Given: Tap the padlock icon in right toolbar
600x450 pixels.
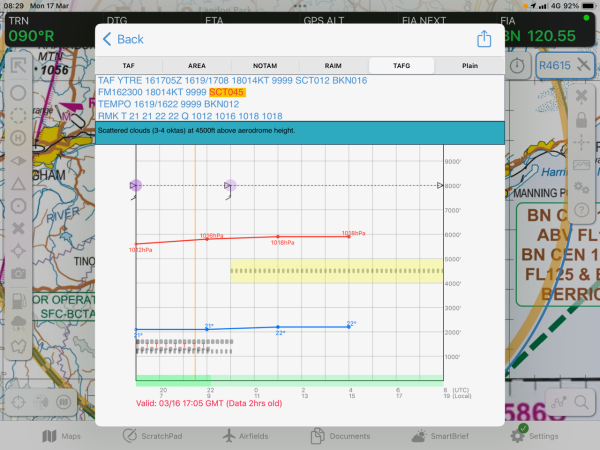Looking at the screenshot, I should click(580, 118).
